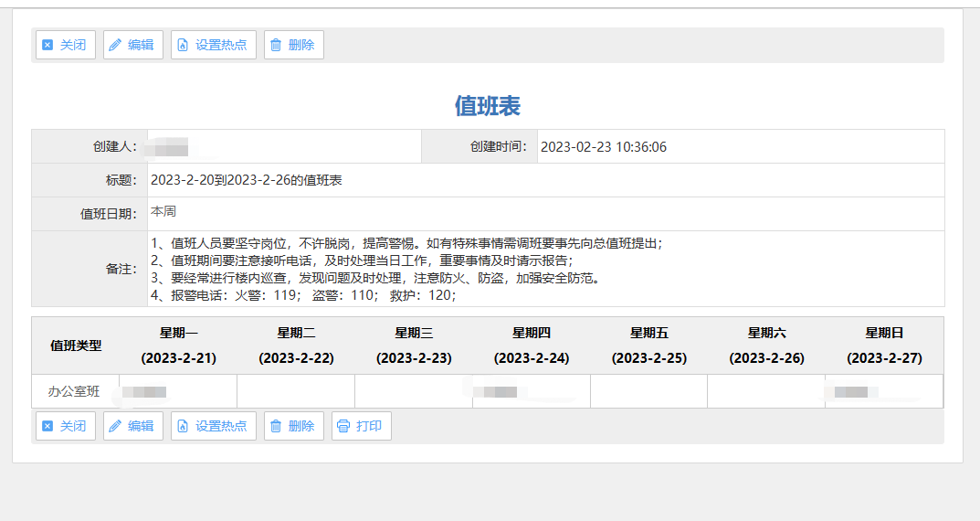Image resolution: width=980 pixels, height=521 pixels.
Task: Click the 星期四 (2023-2-24) header
Action: pos(532,346)
